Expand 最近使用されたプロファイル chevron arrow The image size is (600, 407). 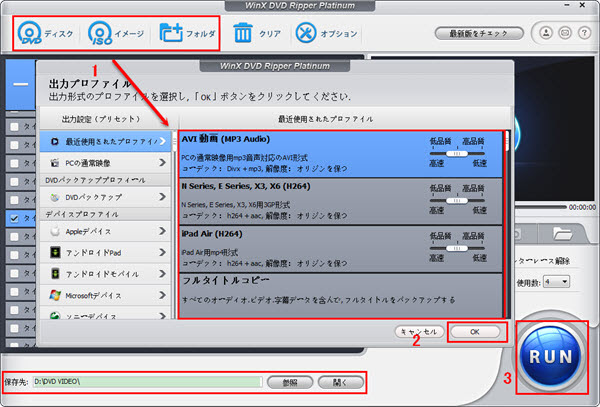(x=162, y=142)
